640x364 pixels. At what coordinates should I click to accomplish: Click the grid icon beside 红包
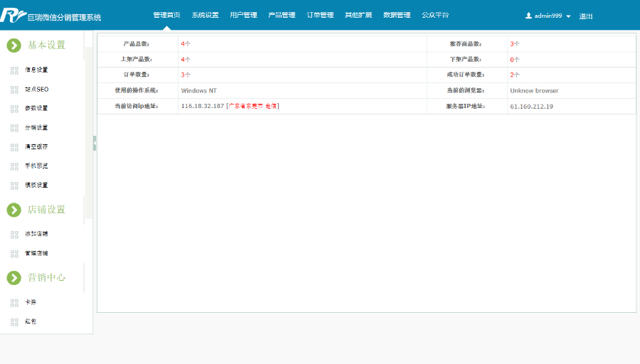point(14,322)
